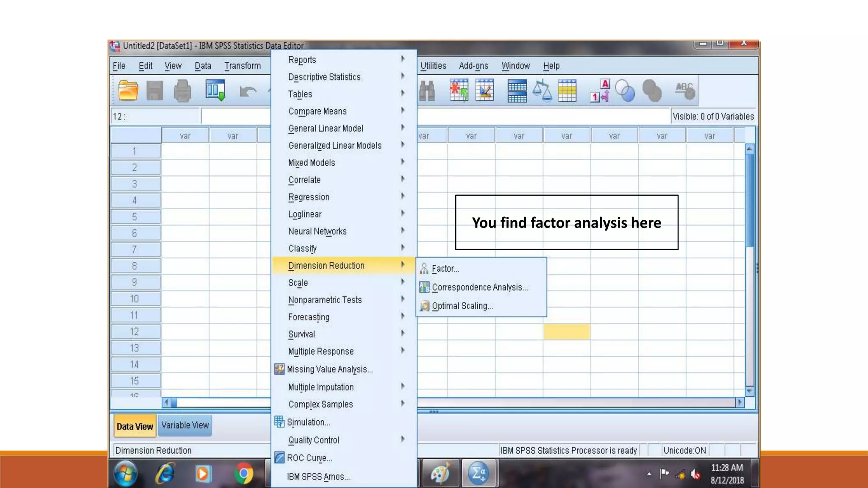Click the Use Variable Sets circles icon
The width and height of the screenshot is (868, 488).
pos(625,91)
